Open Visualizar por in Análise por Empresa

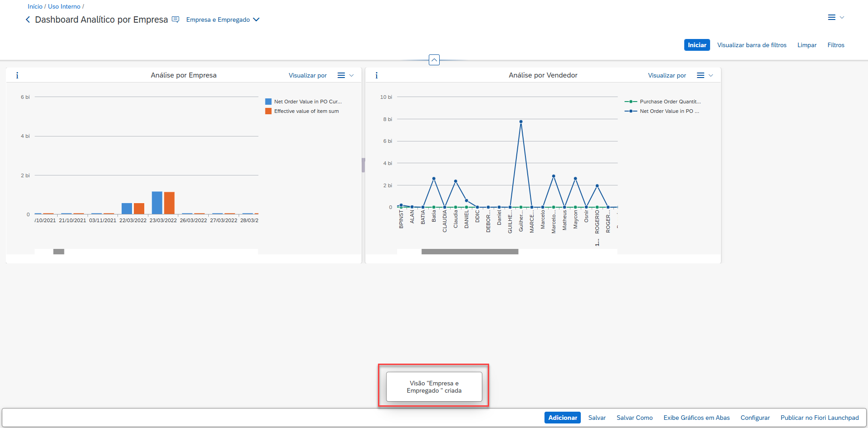(x=308, y=75)
